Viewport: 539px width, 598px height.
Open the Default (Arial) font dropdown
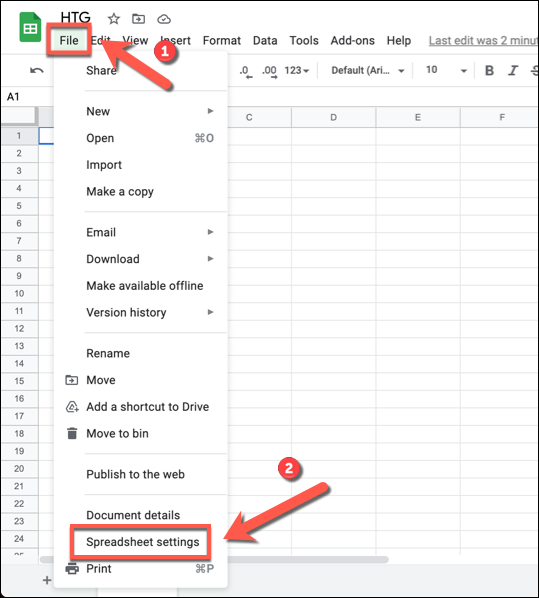click(x=368, y=71)
